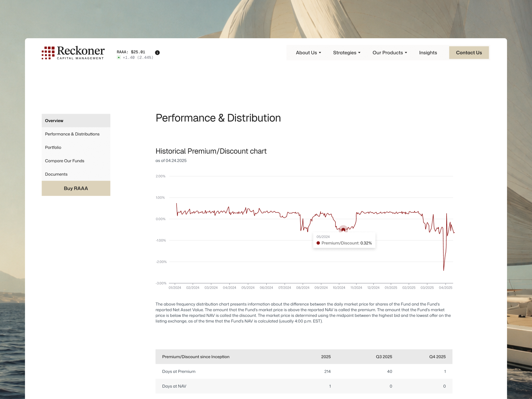The image size is (532, 399).
Task: Click the Days at Premium row label
Action: tap(179, 371)
